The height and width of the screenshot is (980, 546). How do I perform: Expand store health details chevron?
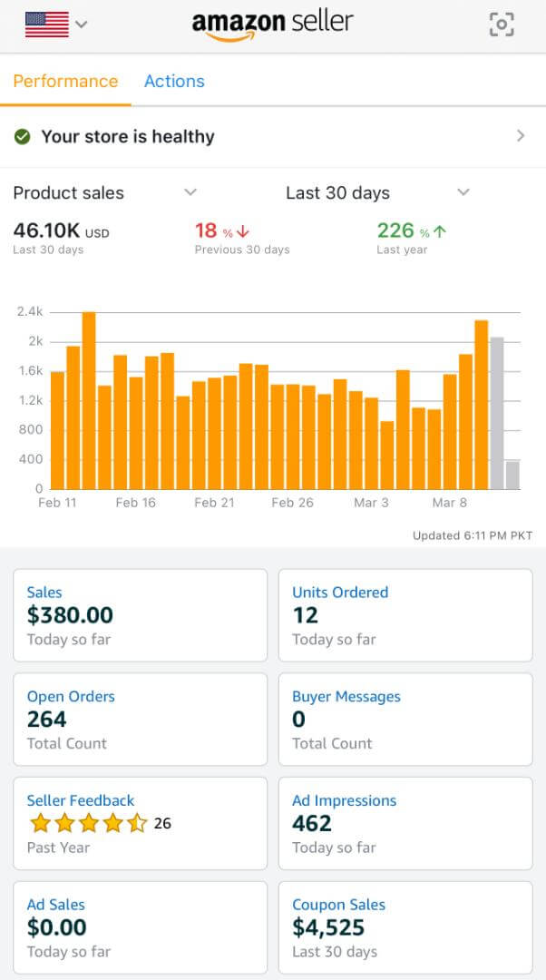coord(521,136)
